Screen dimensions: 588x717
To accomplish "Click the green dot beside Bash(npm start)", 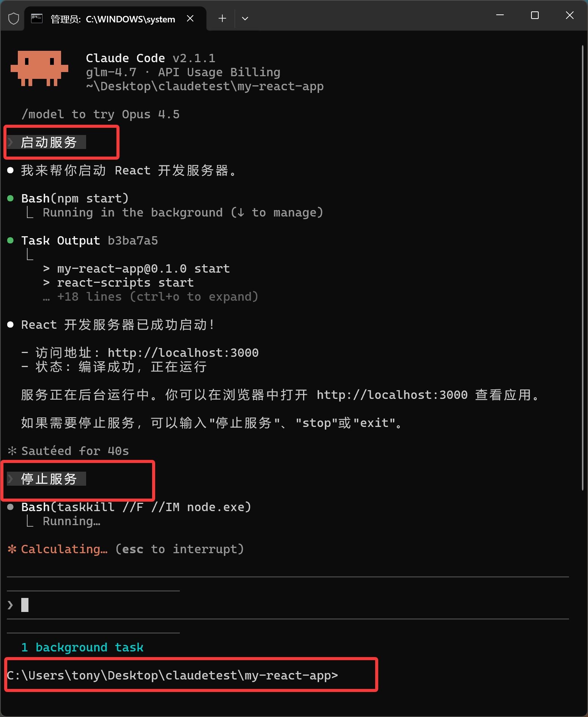I will 11,198.
